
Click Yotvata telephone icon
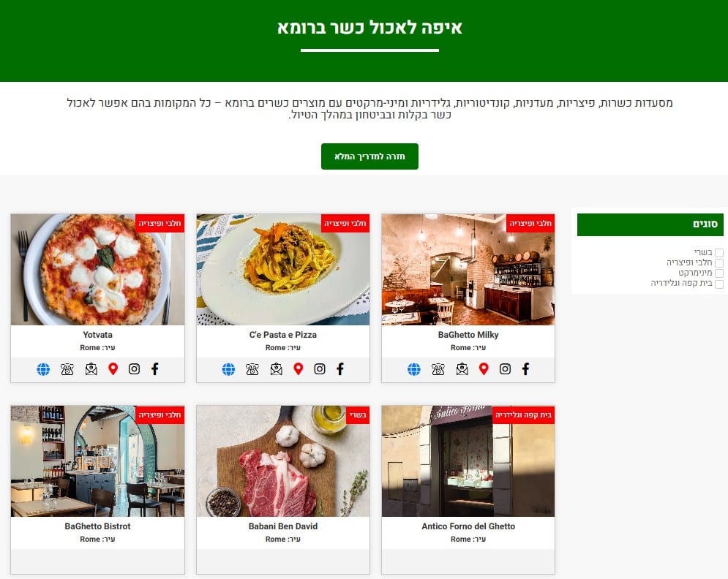pos(67,369)
